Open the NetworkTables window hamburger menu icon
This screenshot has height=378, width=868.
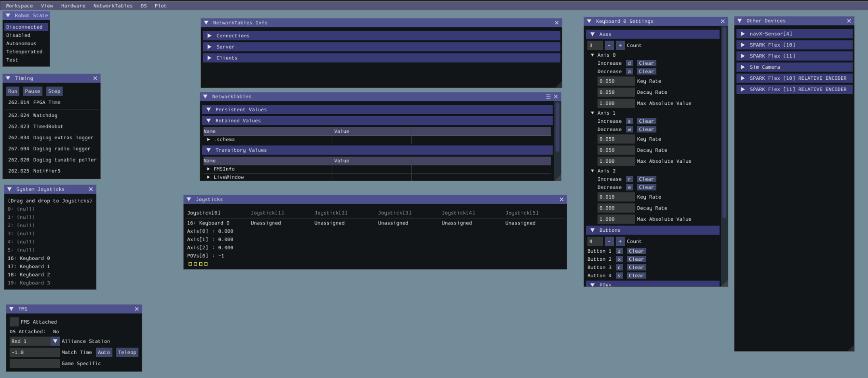548,97
